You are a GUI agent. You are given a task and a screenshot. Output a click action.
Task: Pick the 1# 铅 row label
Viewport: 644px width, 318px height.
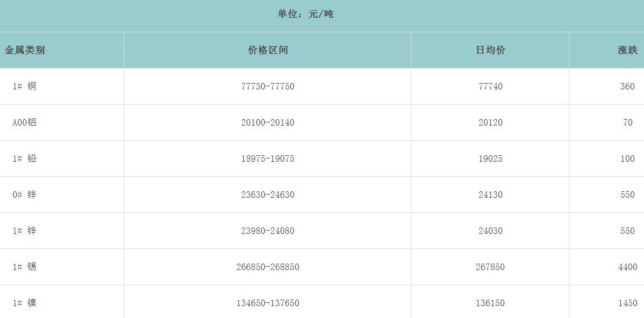(x=25, y=158)
